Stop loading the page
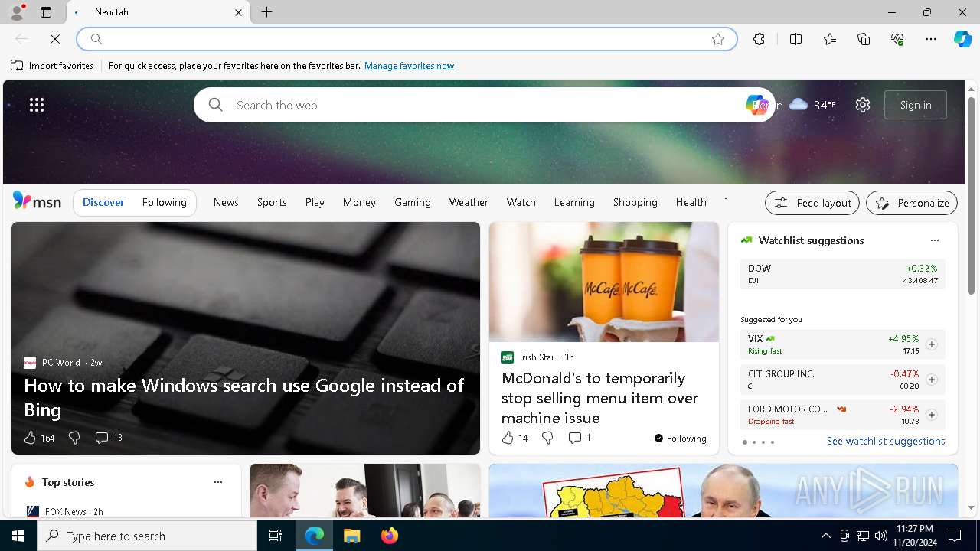980x551 pixels. (55, 39)
